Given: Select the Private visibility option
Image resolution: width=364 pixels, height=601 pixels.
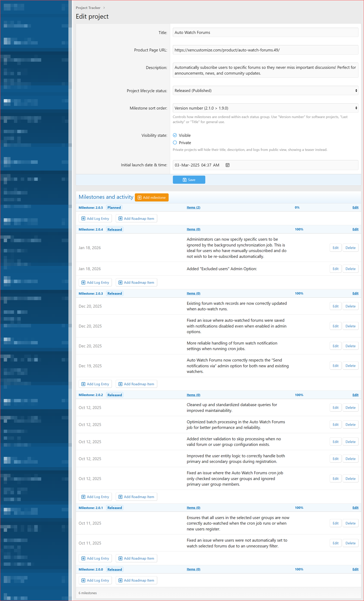Looking at the screenshot, I should click(x=175, y=143).
